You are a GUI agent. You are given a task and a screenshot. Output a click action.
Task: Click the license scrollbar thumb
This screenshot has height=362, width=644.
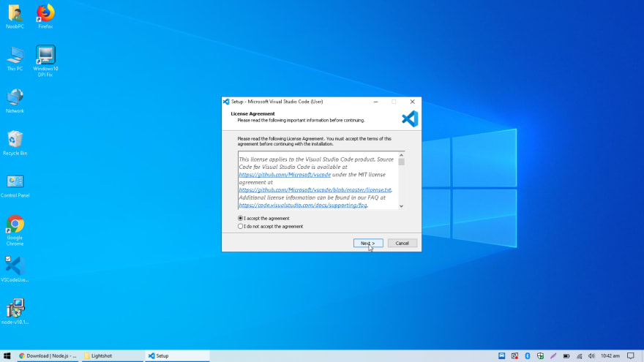coord(401,162)
